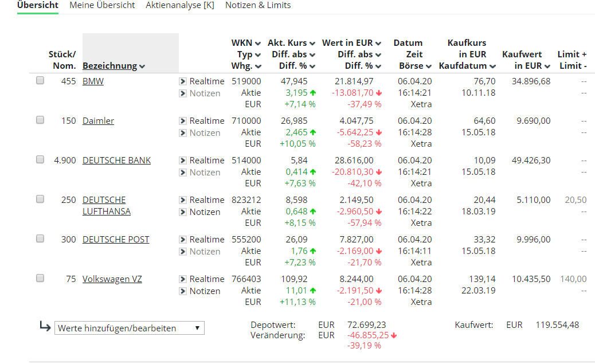
Task: Click green up arrow beside Deutsche Post 1,76
Action: (312, 251)
